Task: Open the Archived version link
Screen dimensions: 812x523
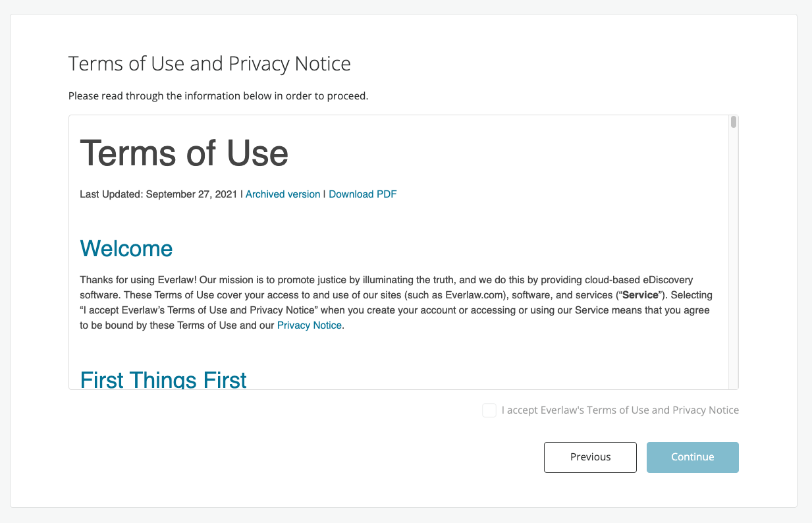Action: coord(283,194)
